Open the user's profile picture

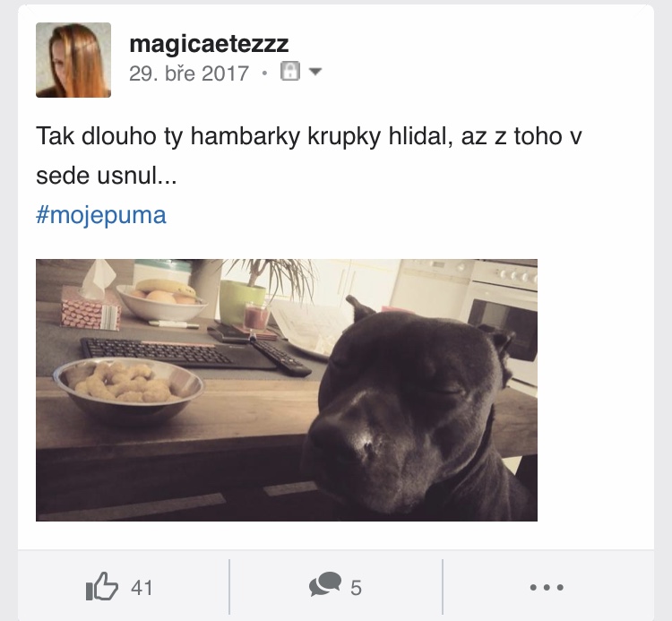pyautogui.click(x=73, y=60)
